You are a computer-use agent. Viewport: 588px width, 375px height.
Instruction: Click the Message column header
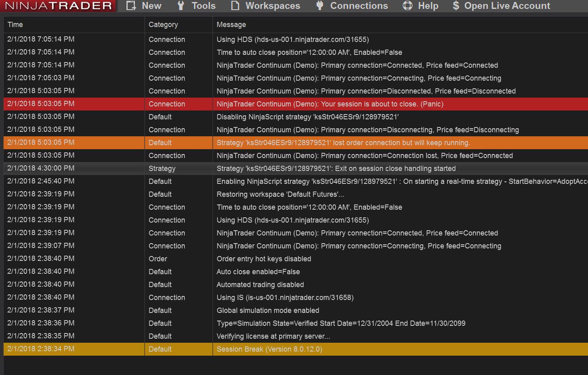231,25
